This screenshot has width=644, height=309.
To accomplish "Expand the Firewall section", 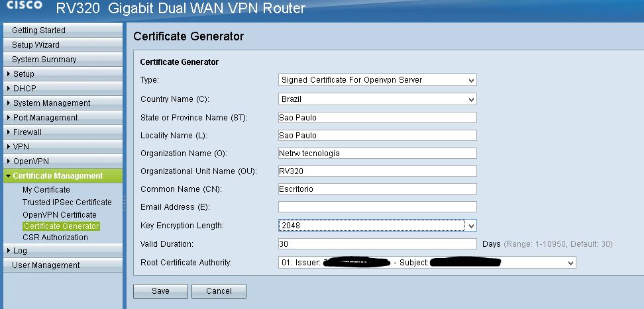I will click(x=63, y=132).
